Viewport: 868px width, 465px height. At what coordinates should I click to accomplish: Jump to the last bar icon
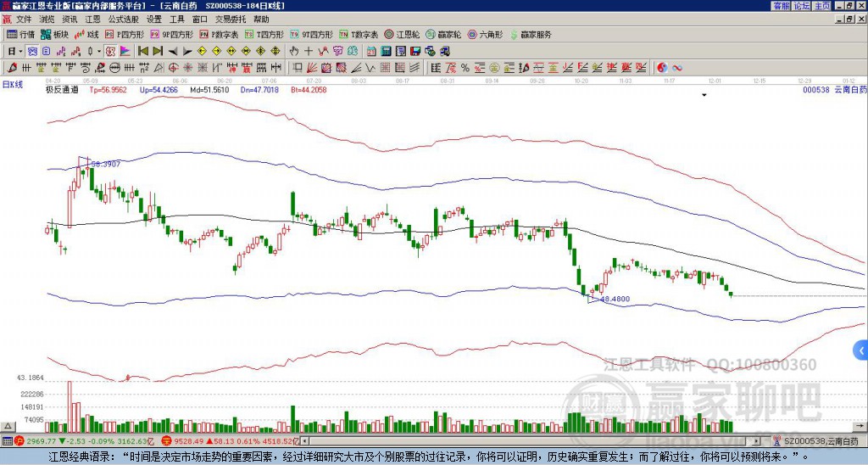(158, 52)
